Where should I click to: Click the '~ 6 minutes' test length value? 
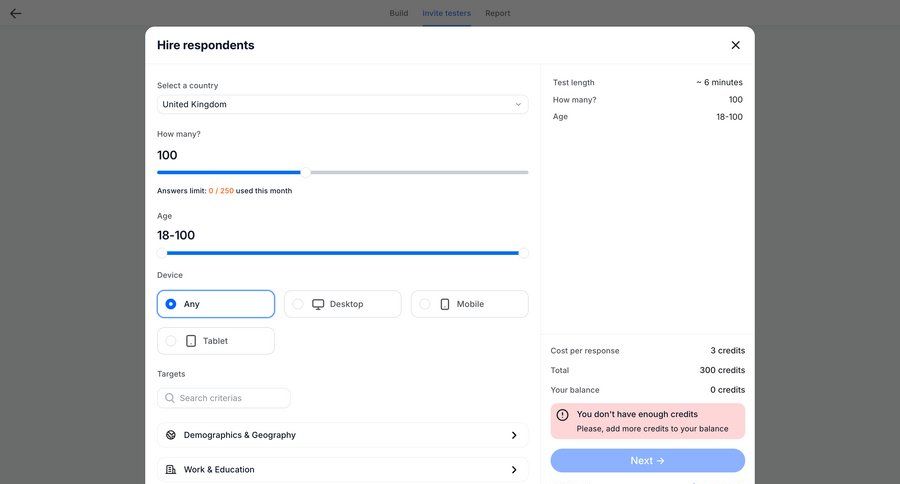click(719, 82)
